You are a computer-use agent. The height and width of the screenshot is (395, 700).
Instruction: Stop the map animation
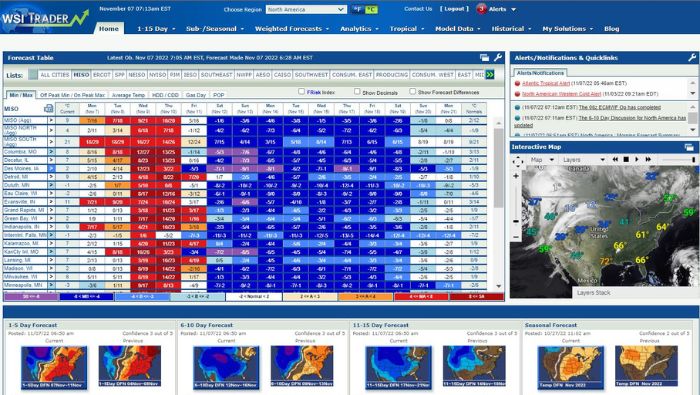point(626,159)
